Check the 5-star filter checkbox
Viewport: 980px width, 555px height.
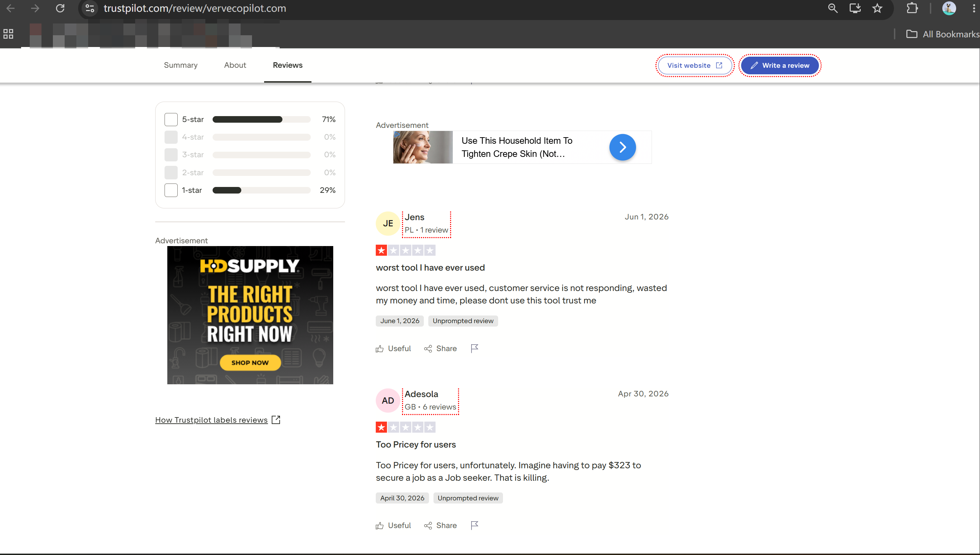coord(171,119)
